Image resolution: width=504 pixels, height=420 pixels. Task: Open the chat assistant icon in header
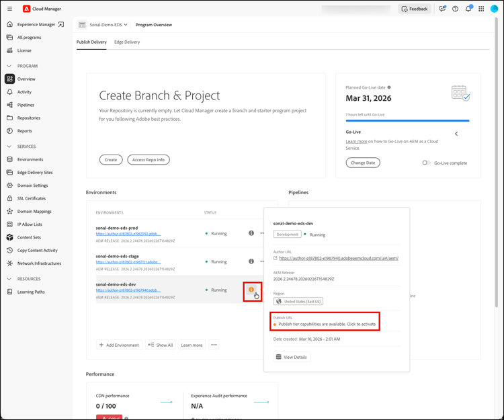[442, 9]
